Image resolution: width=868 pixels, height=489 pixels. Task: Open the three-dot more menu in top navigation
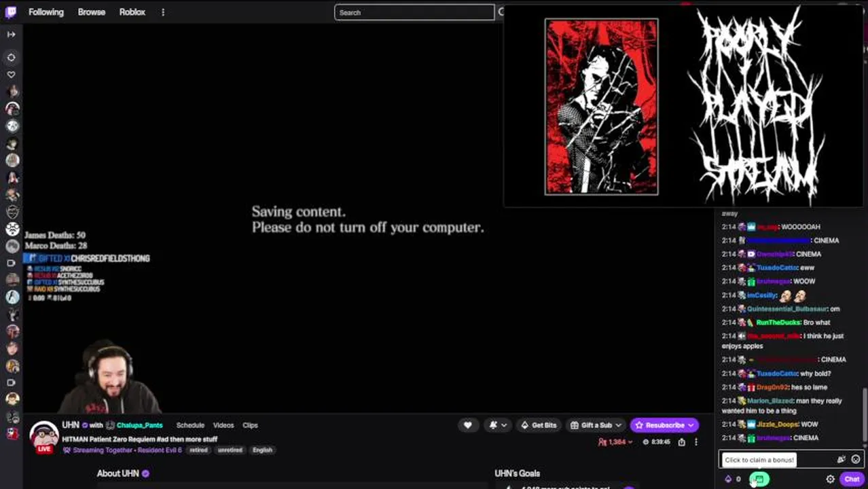click(163, 12)
